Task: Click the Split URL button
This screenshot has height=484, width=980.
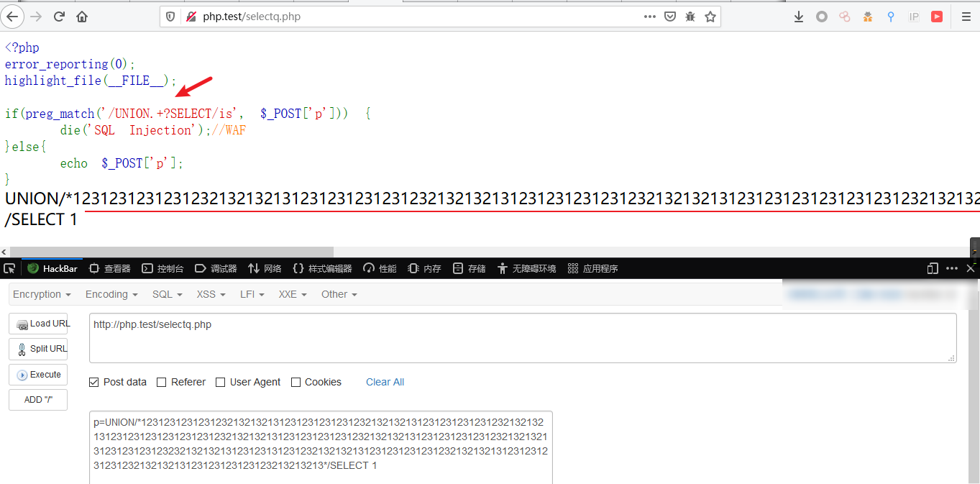Action: tap(38, 349)
